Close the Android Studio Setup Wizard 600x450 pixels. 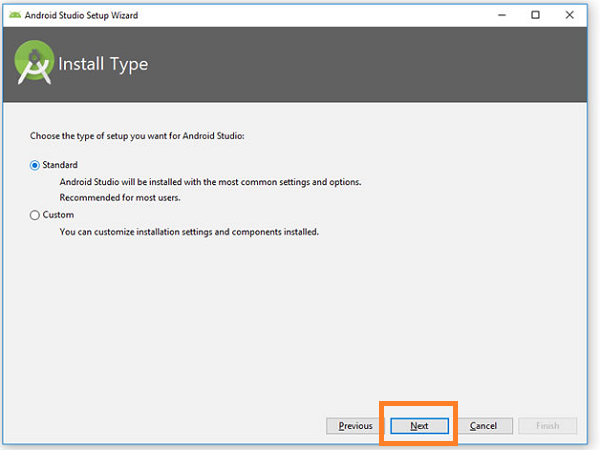(x=569, y=15)
